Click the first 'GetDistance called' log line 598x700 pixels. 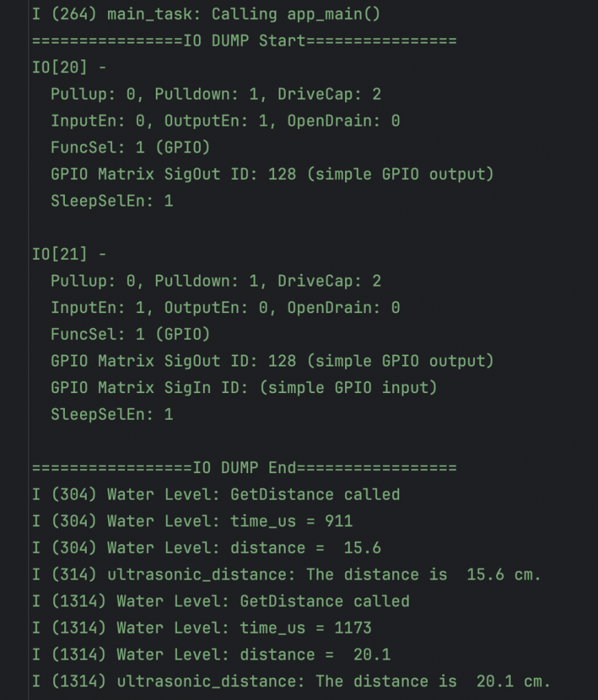[x=215, y=494]
